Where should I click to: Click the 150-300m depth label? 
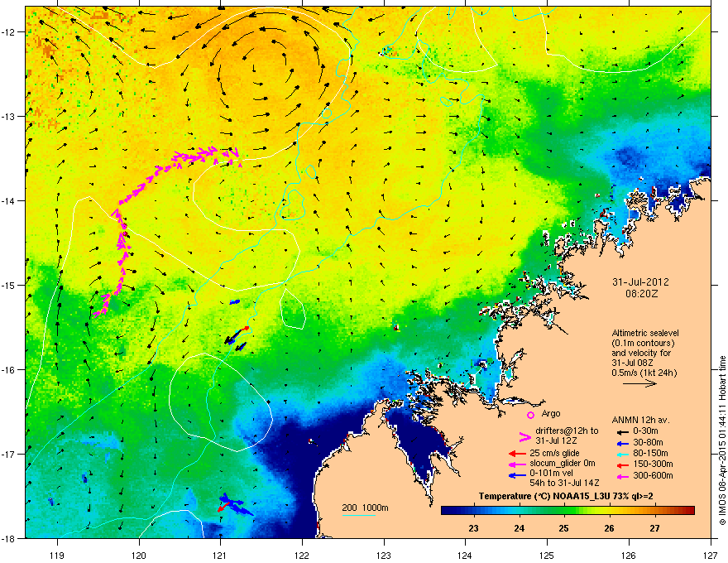point(653,464)
